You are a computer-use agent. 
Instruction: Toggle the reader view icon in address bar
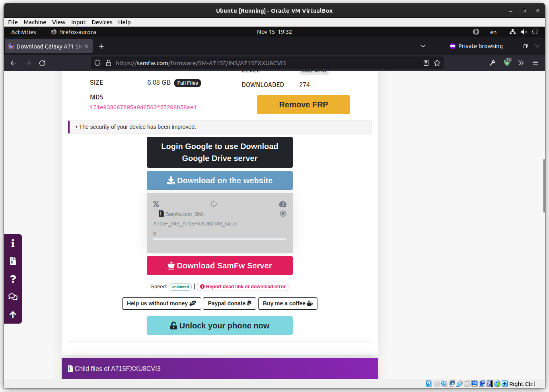click(426, 63)
